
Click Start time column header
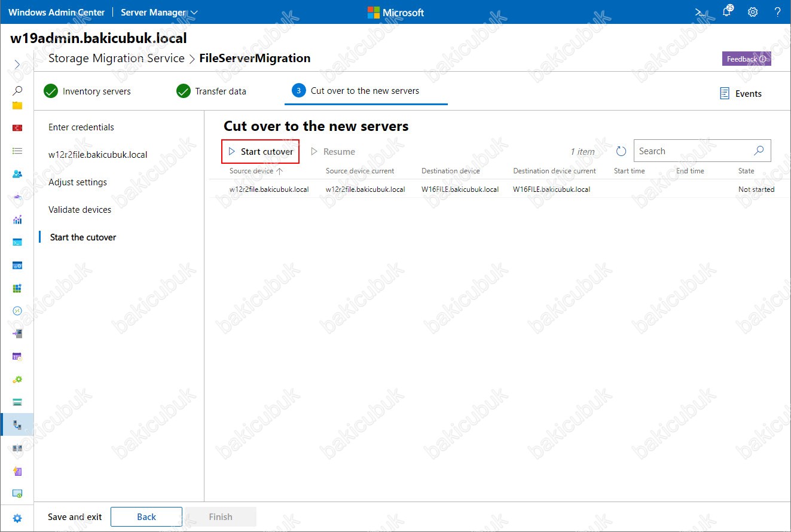pyautogui.click(x=630, y=171)
